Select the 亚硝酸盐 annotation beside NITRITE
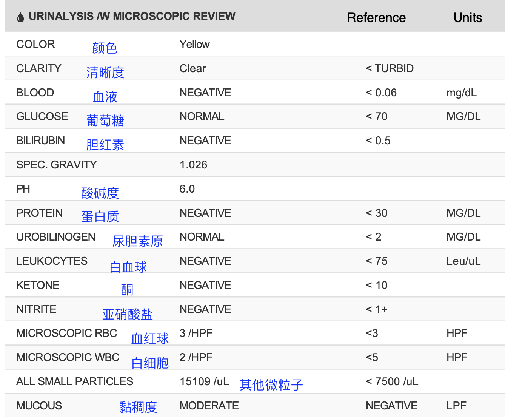 coord(128,314)
